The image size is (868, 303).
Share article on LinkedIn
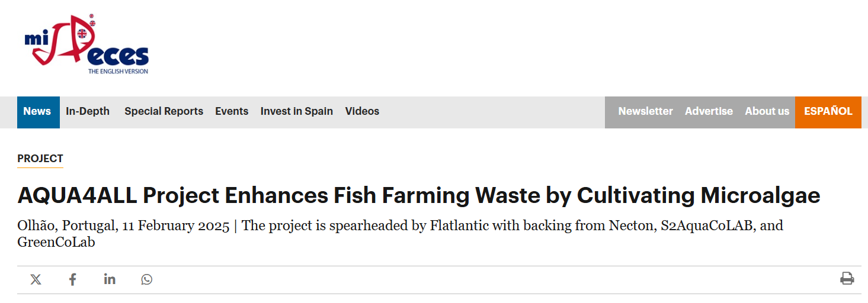coord(110,279)
